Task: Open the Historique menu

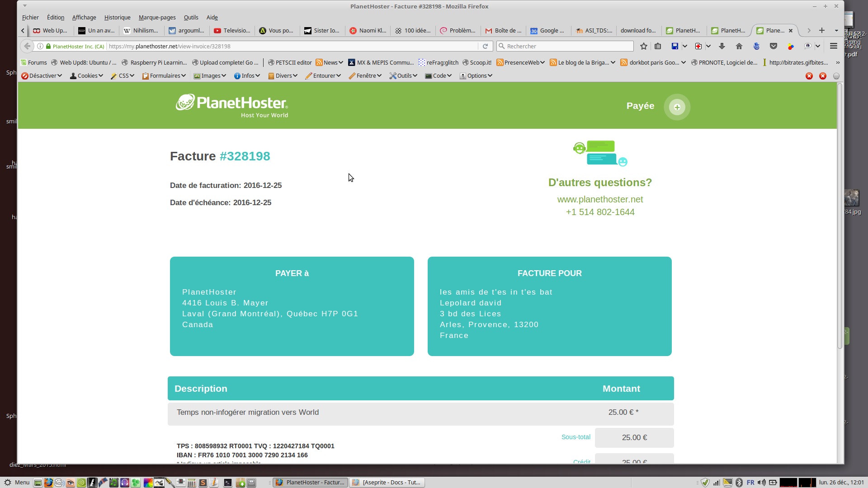Action: 117,18
